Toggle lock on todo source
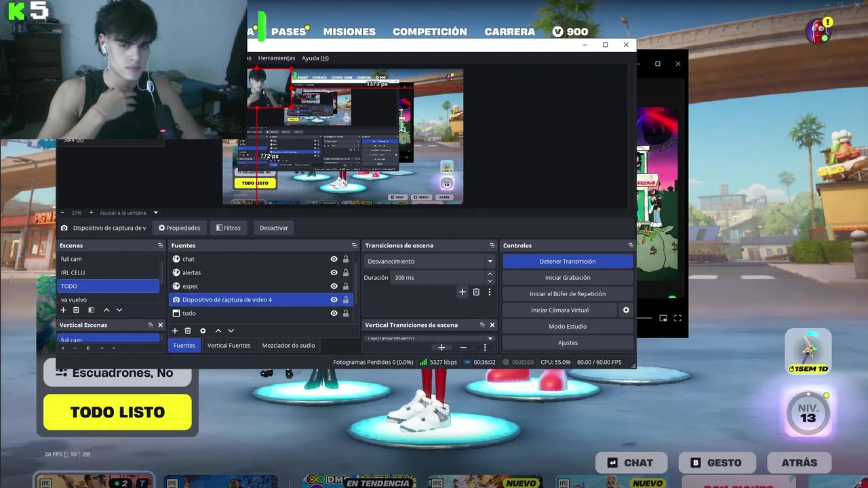This screenshot has height=488, width=868. point(346,313)
